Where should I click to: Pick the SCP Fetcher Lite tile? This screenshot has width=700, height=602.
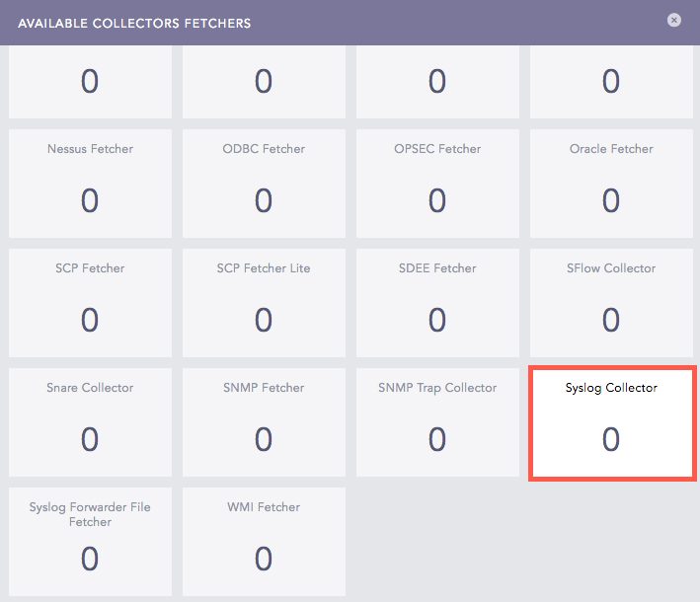(x=264, y=302)
